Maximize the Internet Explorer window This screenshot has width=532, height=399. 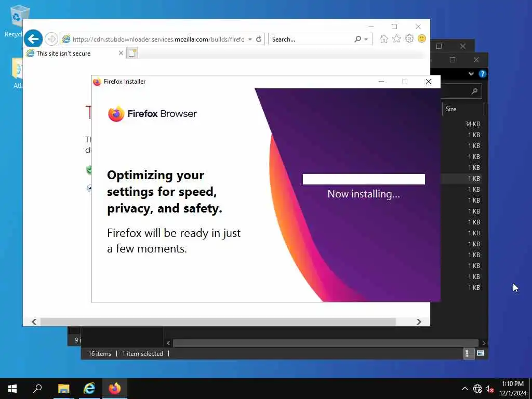(x=394, y=26)
